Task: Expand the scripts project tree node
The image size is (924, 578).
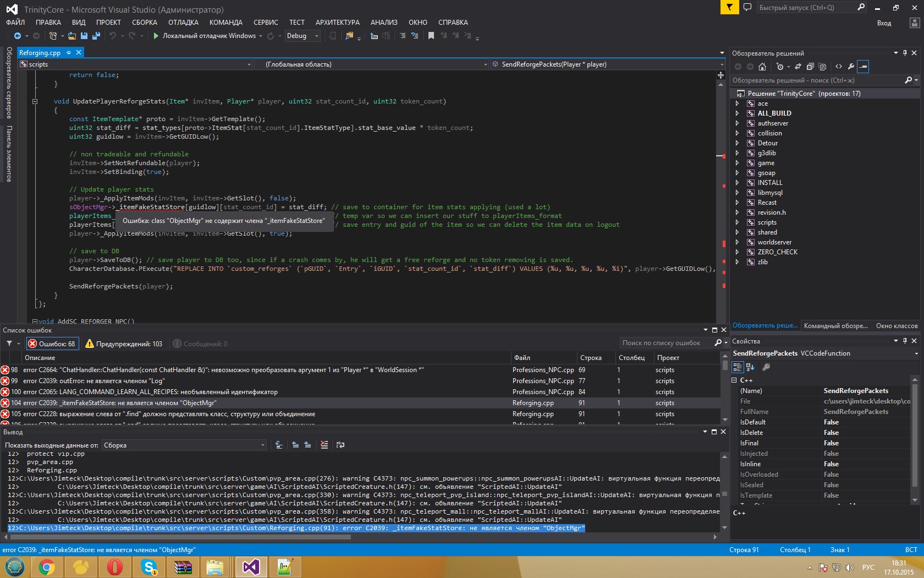Action: 737,222
